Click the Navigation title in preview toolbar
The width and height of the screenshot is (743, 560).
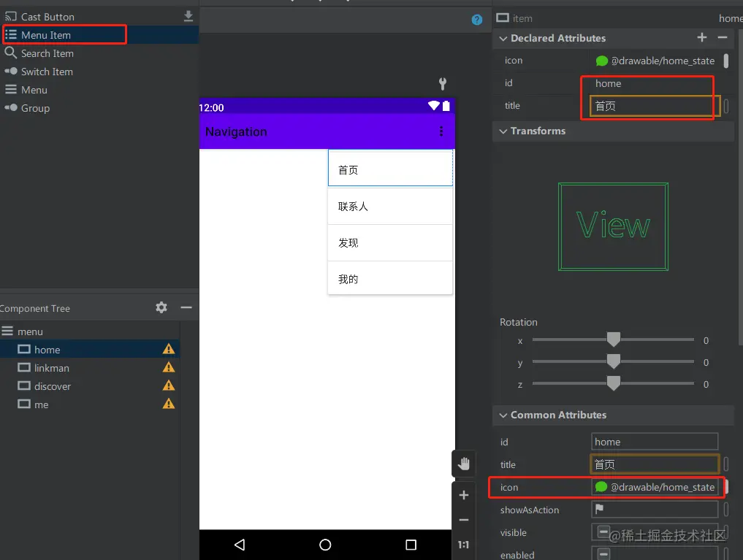[236, 131]
